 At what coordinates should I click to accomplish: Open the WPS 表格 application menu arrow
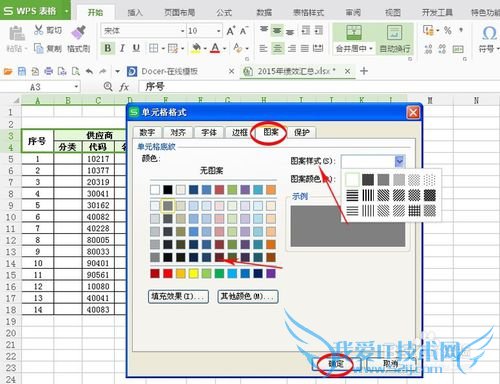click(66, 11)
